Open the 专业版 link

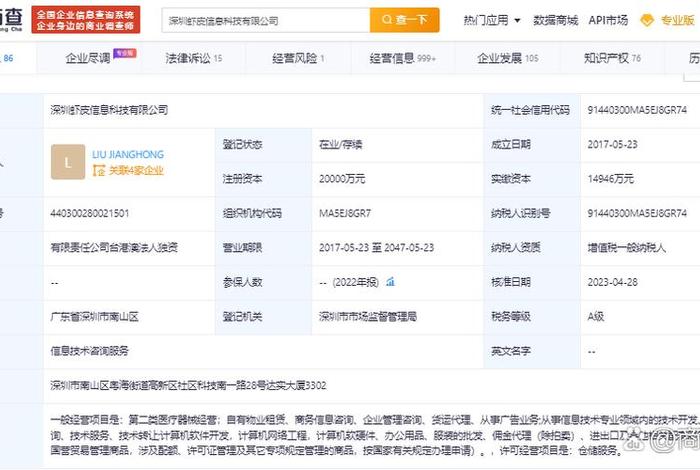coord(677,20)
